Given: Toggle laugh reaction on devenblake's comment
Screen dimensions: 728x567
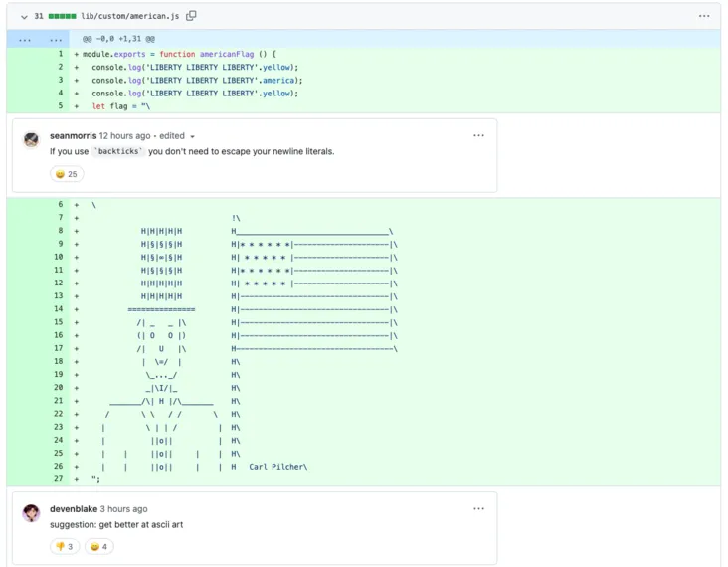Looking at the screenshot, I should (x=99, y=546).
